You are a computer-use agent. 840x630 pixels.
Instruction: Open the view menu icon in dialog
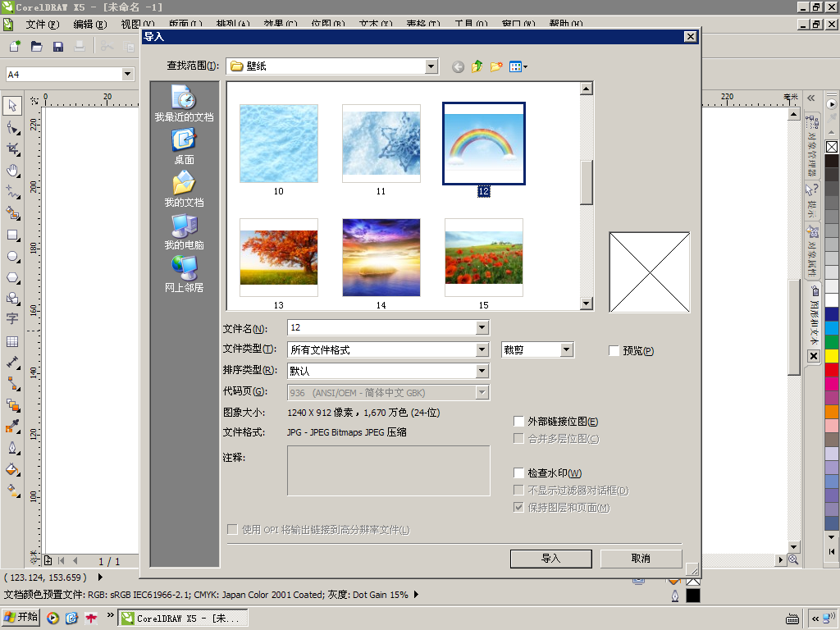click(x=518, y=66)
